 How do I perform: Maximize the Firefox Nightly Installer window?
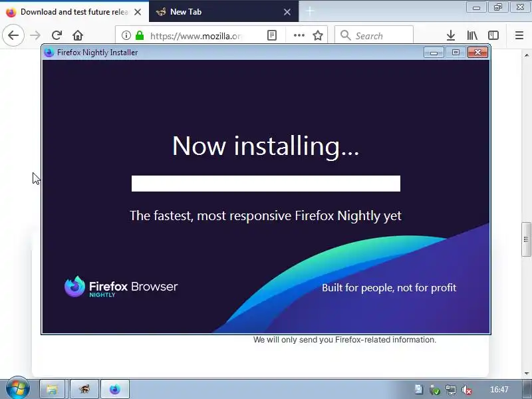pyautogui.click(x=456, y=53)
